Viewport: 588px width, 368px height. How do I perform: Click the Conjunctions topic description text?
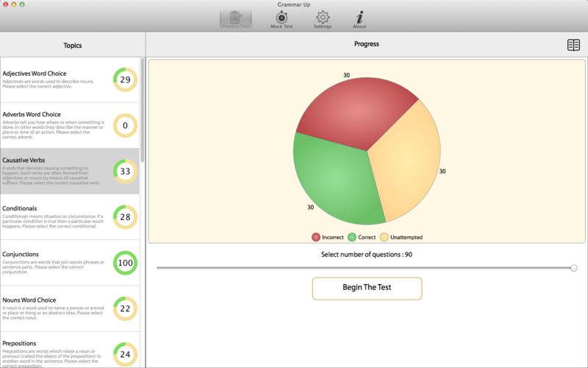[53, 267]
